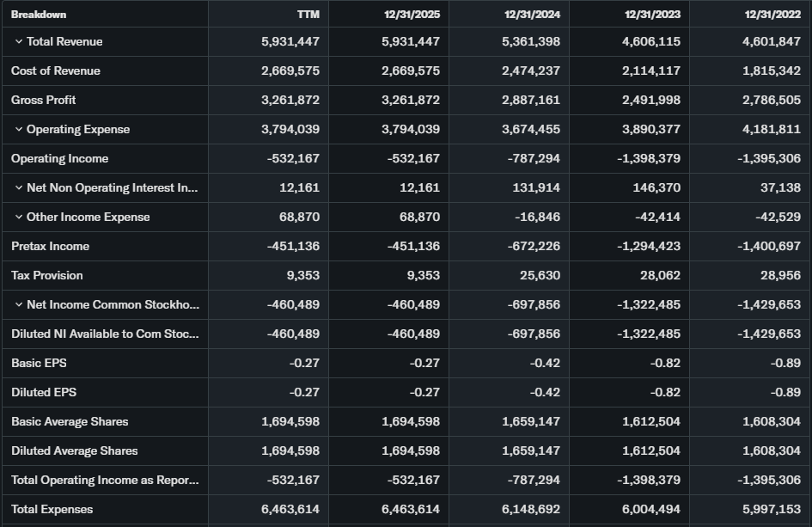Click the Total Expenses row label
The height and width of the screenshot is (527, 812).
click(x=52, y=510)
